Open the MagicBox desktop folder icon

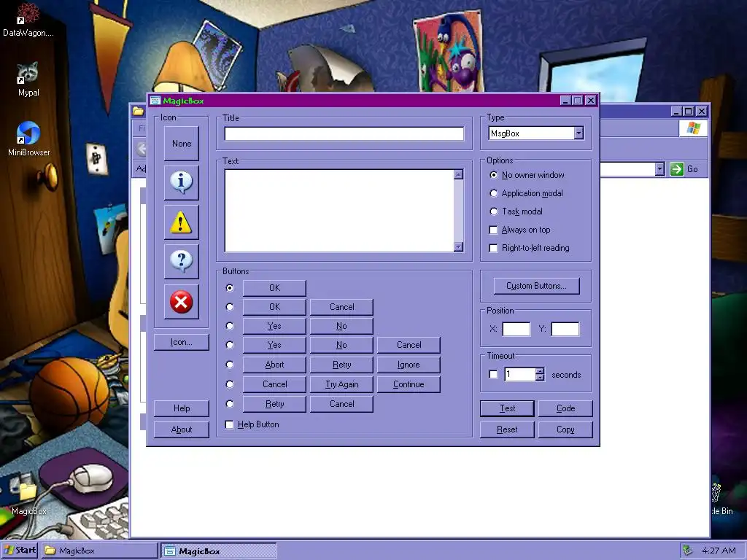(x=28, y=497)
